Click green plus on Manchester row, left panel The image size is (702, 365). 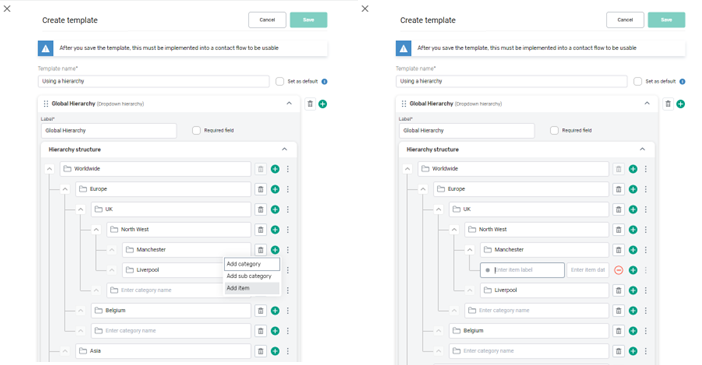275,249
